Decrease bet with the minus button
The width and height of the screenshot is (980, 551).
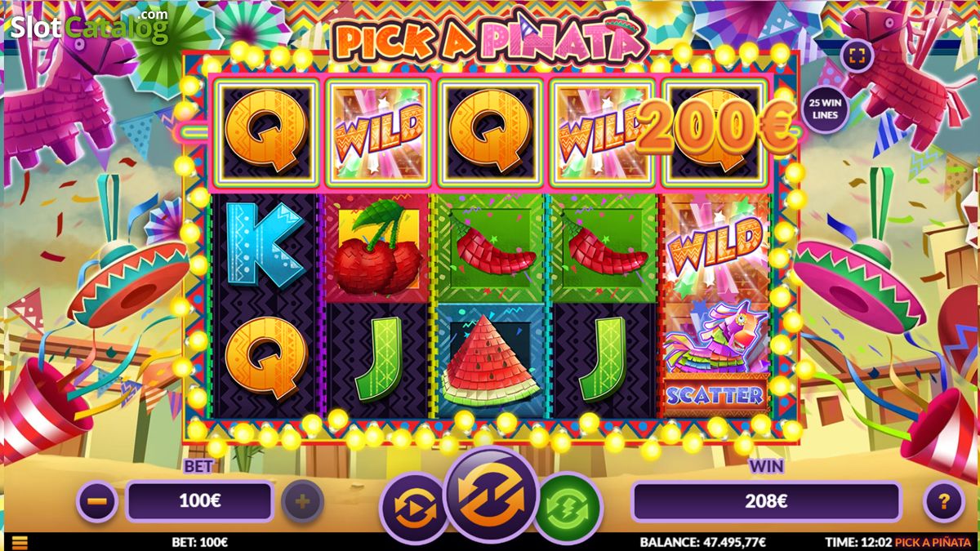97,501
